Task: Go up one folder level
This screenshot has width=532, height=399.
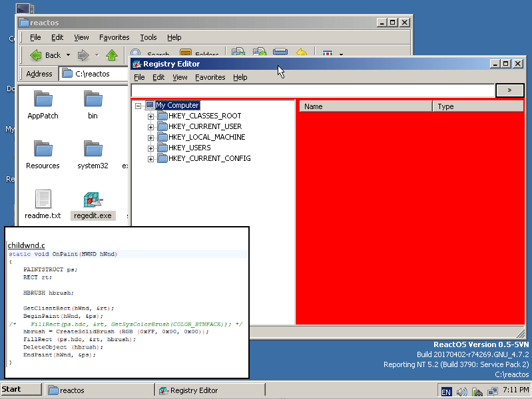Action: (112, 55)
